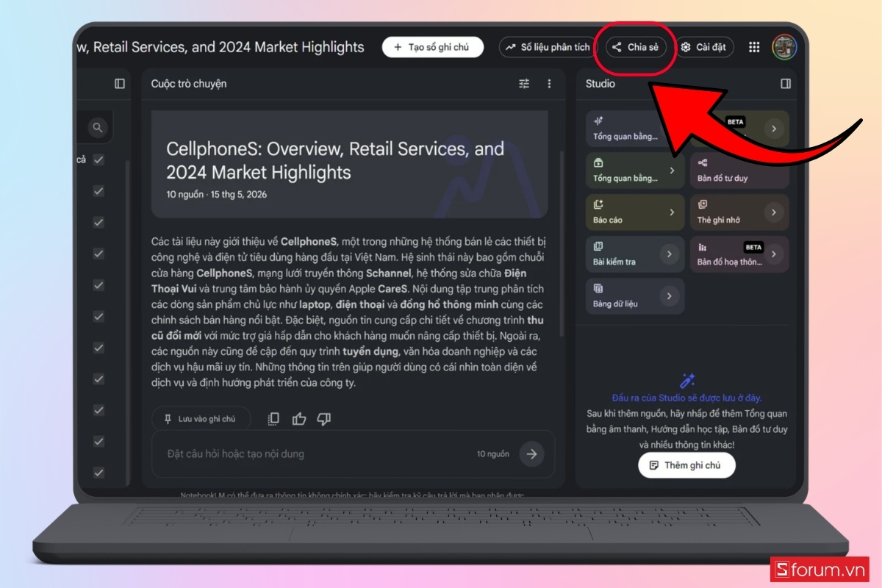882x588 pixels.
Task: Click the bold phrase đồng hồ thông minh
Action: point(451,304)
